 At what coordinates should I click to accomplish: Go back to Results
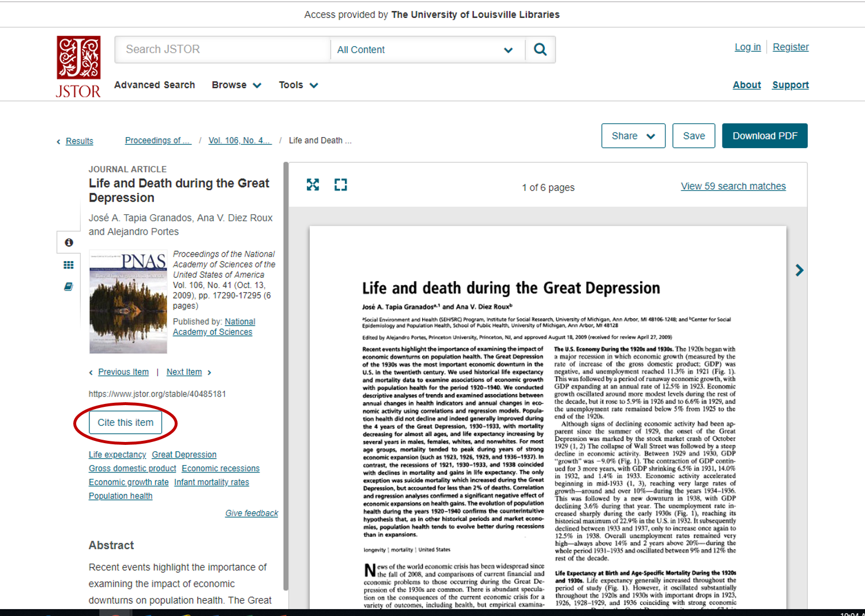coord(80,141)
